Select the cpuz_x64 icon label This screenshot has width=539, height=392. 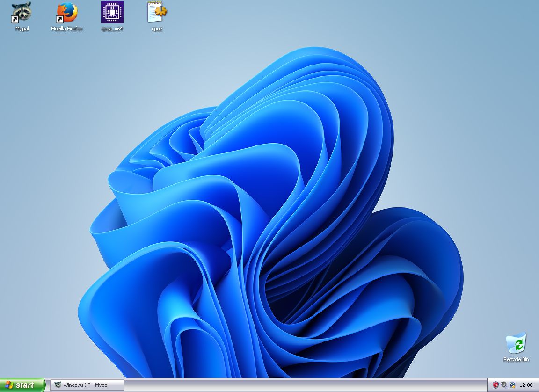[x=111, y=29]
